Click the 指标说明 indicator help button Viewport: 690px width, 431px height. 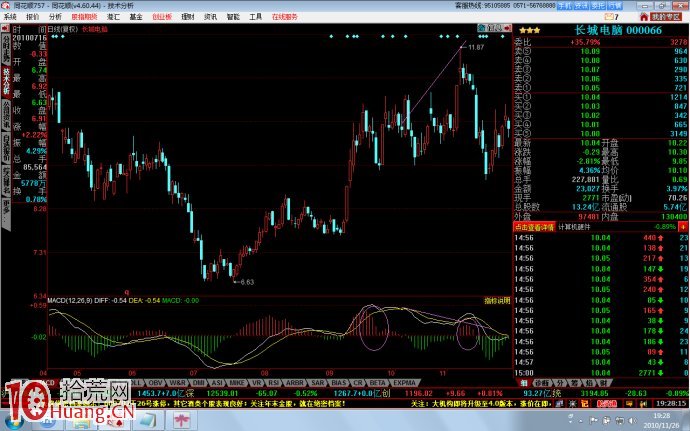tap(496, 299)
